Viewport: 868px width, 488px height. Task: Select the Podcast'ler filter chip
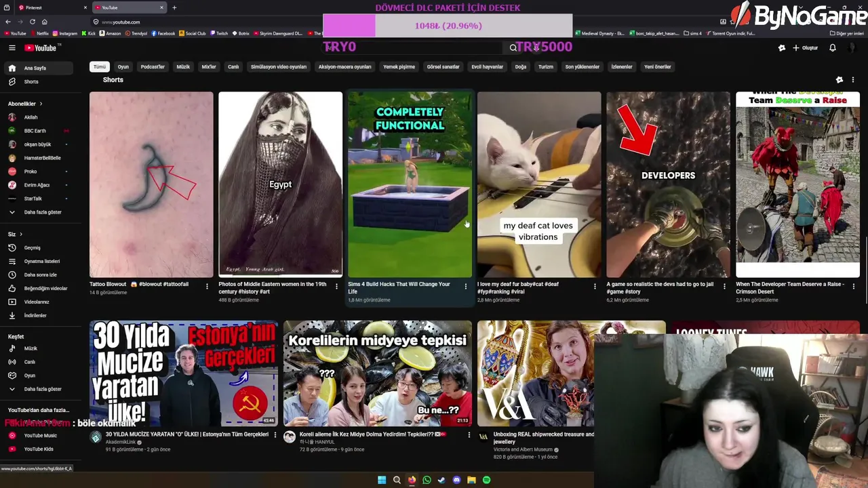(x=153, y=66)
